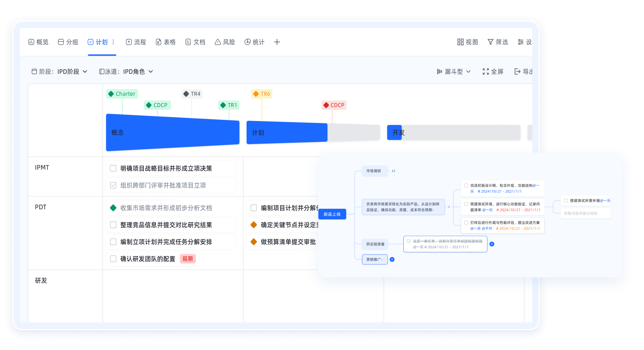Click the 新品上线 root node
The image size is (644, 350).
click(332, 214)
